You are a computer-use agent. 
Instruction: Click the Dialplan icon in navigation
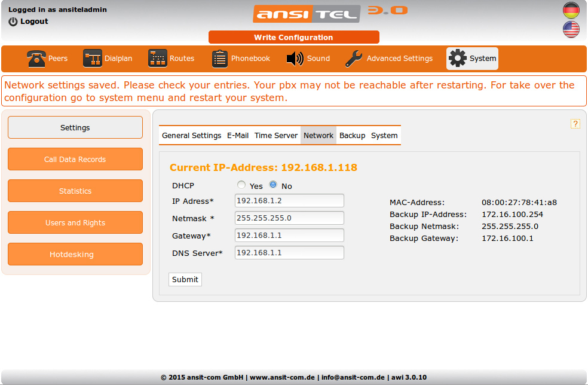(93, 59)
